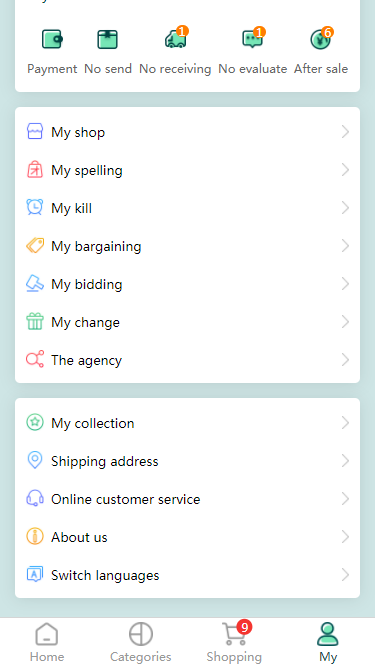Open the After sale icon
Image resolution: width=375 pixels, height=667 pixels.
point(321,40)
